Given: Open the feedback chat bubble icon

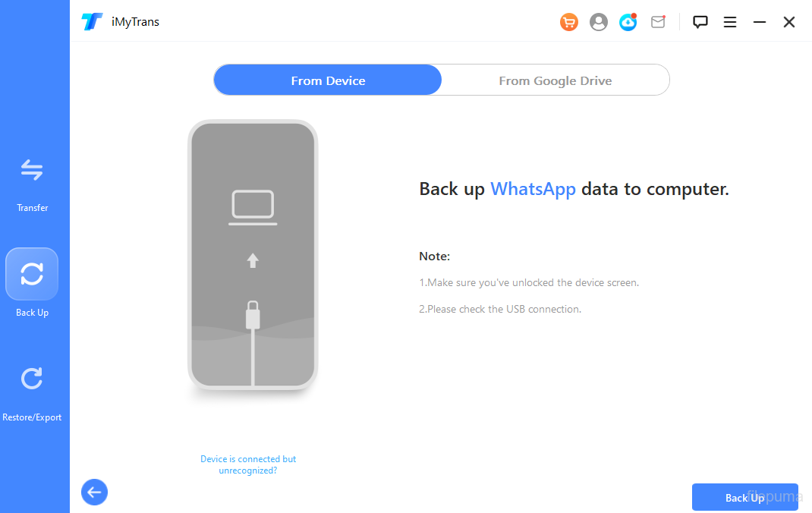Looking at the screenshot, I should click(x=700, y=23).
